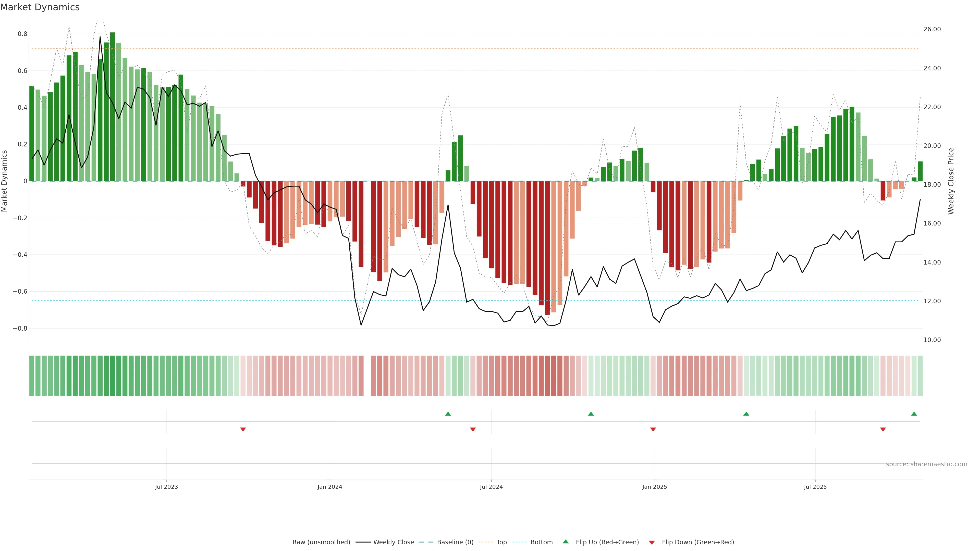This screenshot has width=980, height=551.
Task: Click the last green flip-up triangle marker
Action: pyautogui.click(x=914, y=414)
